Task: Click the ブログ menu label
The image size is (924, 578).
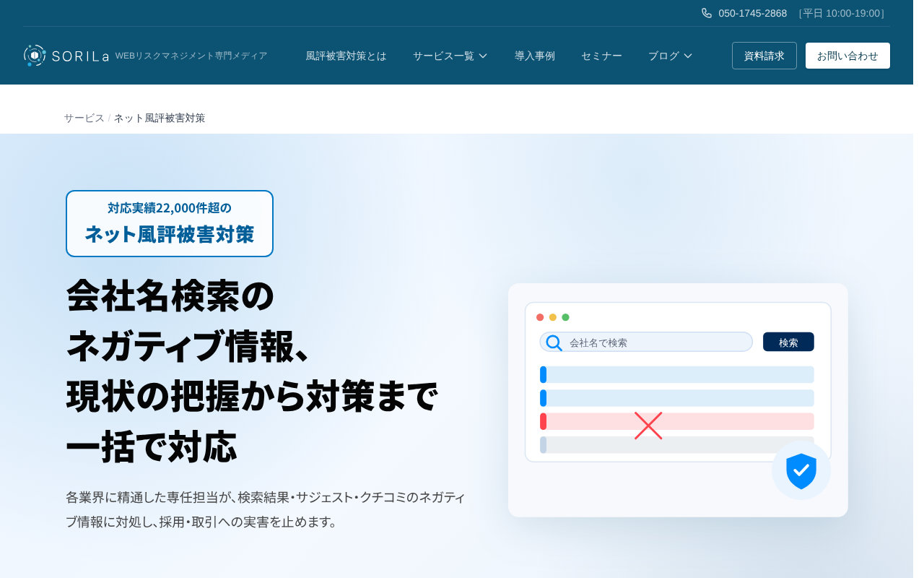Action: [663, 56]
